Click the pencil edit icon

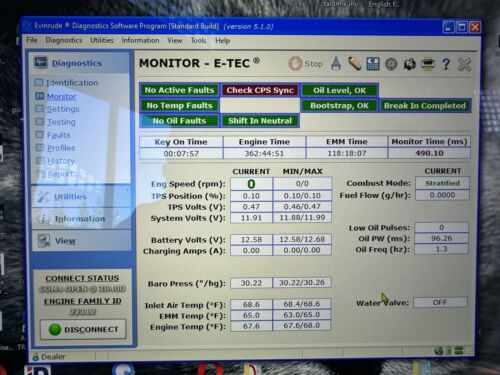[355, 63]
